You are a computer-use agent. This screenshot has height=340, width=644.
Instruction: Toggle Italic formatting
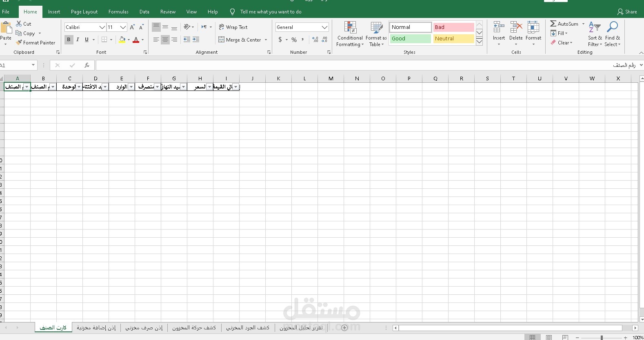(78, 40)
